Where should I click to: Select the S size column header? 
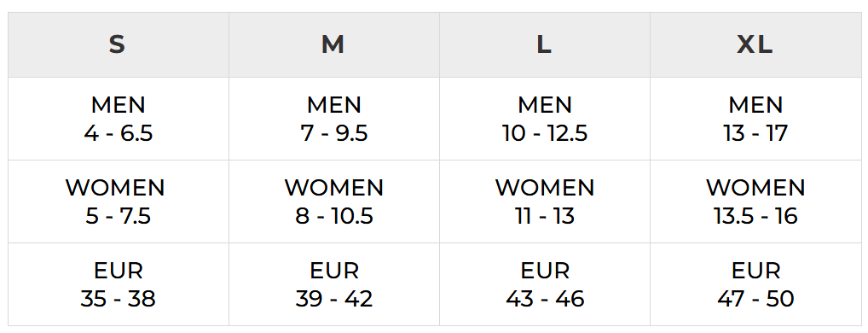point(118,45)
